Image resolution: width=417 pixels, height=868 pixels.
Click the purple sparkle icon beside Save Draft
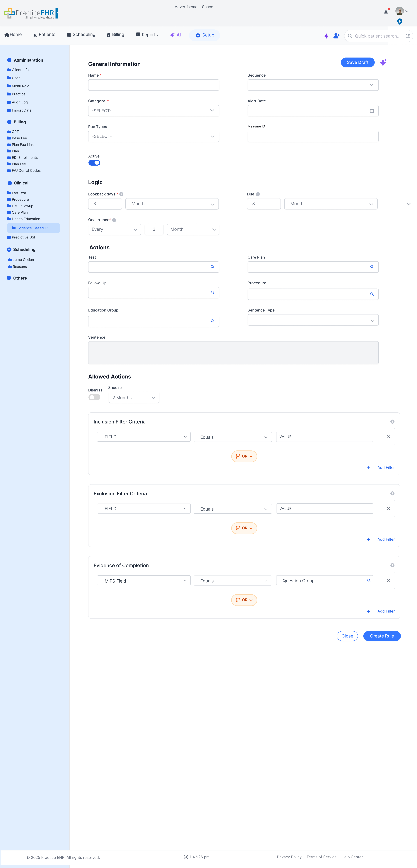[383, 62]
